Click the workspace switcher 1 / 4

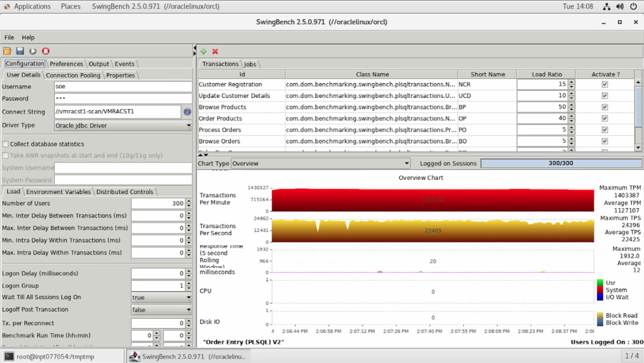631,356
